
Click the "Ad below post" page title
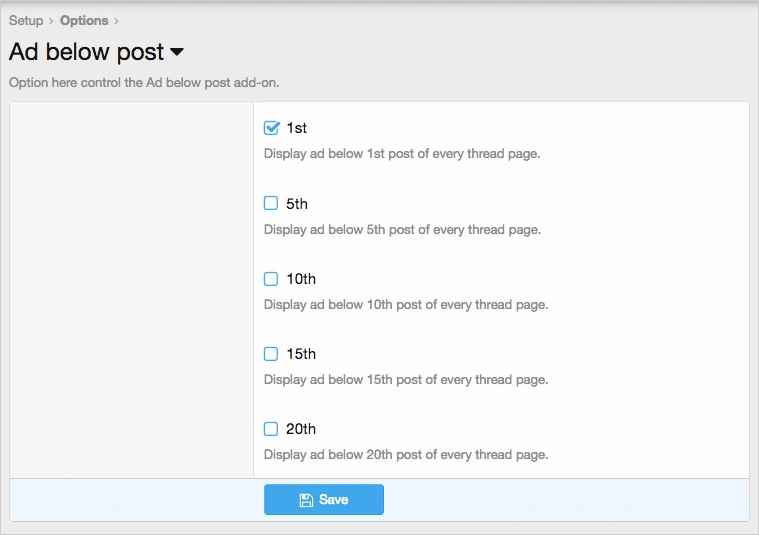[x=86, y=52]
